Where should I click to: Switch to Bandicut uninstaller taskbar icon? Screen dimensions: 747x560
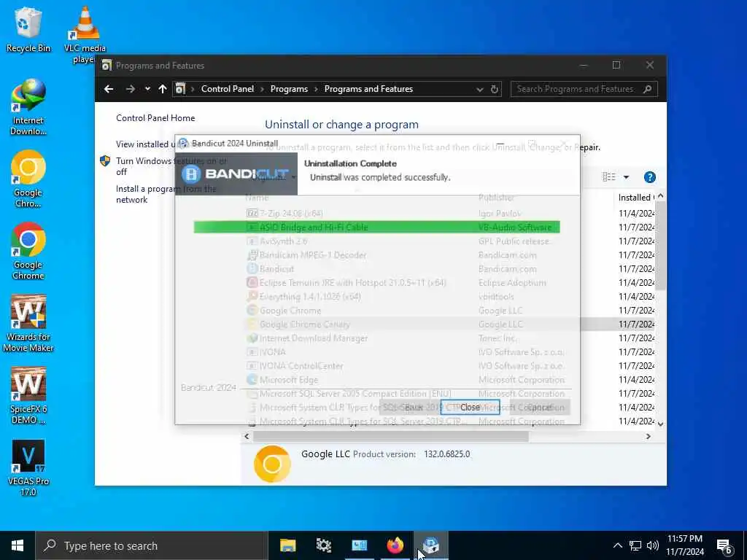(430, 545)
